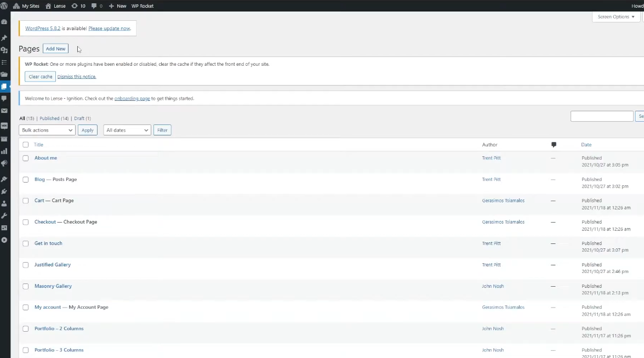Open Users via the person icon

[4, 203]
